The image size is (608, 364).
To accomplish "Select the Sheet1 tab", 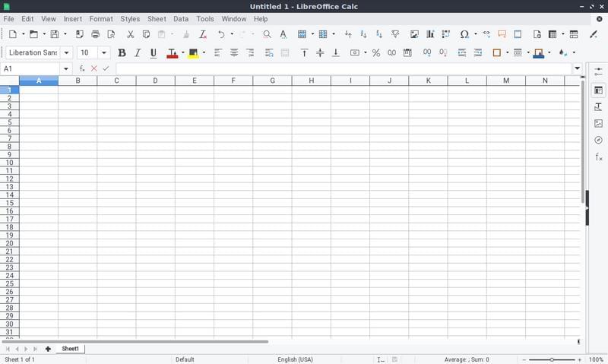I will click(70, 349).
